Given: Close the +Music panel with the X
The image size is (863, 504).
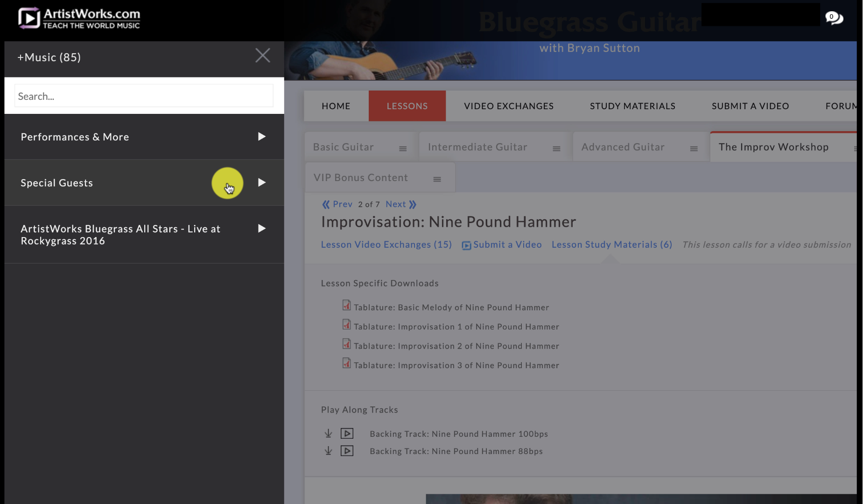Looking at the screenshot, I should click(263, 56).
